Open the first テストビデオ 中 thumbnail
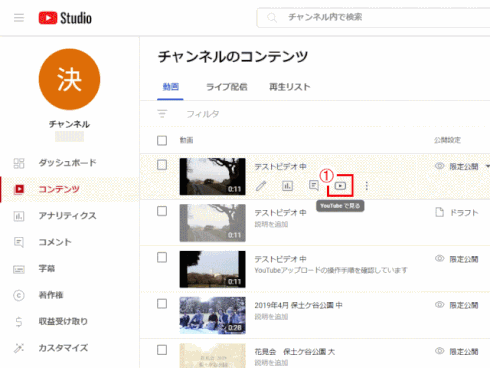This screenshot has height=368, width=490. click(x=213, y=176)
